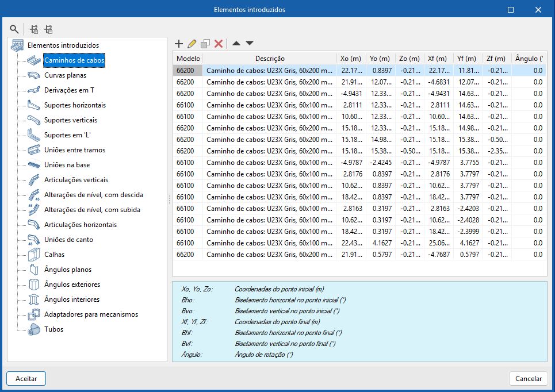Move selected row down with arrow
Image resolution: width=555 pixels, height=392 pixels.
point(249,43)
